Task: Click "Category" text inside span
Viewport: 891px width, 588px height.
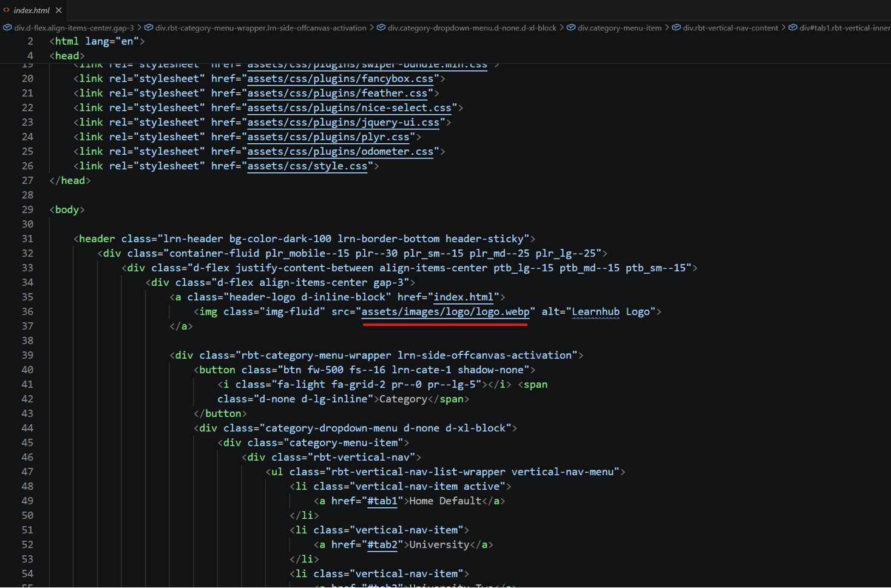Action: click(x=403, y=399)
